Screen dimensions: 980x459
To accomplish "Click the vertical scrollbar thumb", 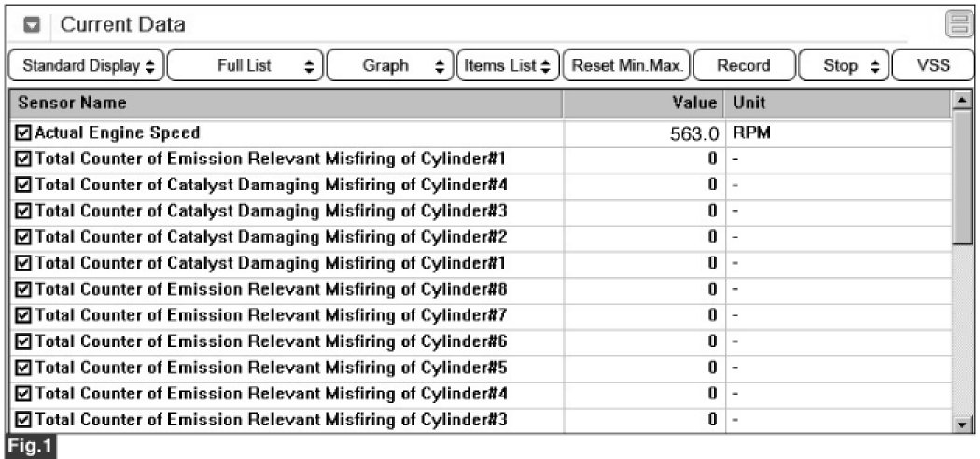I will click(960, 179).
